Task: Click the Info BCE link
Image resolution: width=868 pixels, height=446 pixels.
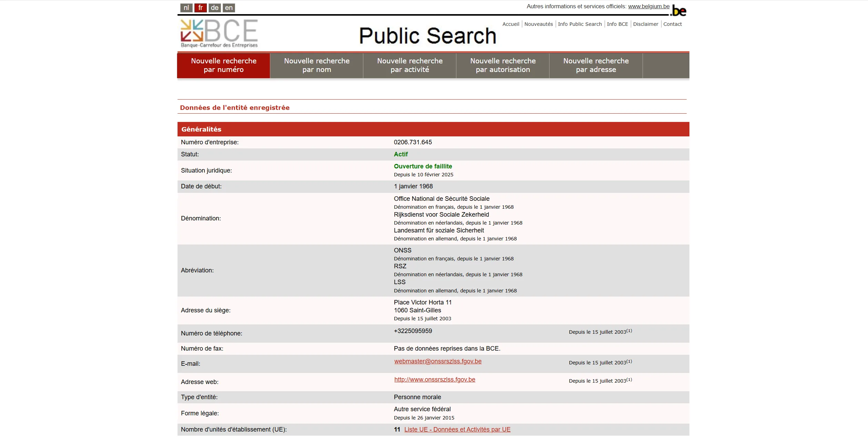Action: pos(617,24)
